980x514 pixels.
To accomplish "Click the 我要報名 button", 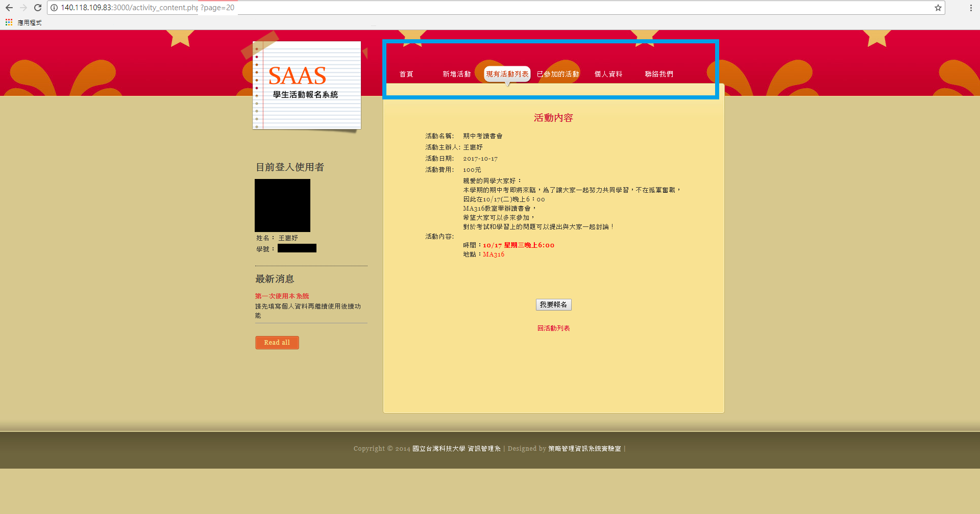I will pos(553,304).
